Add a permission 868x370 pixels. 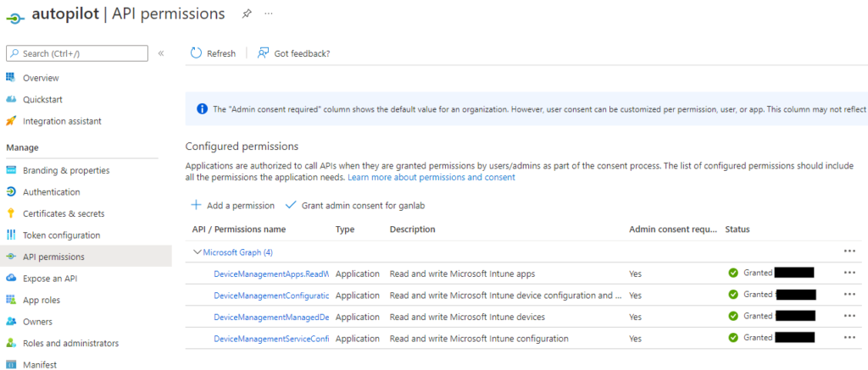(233, 205)
